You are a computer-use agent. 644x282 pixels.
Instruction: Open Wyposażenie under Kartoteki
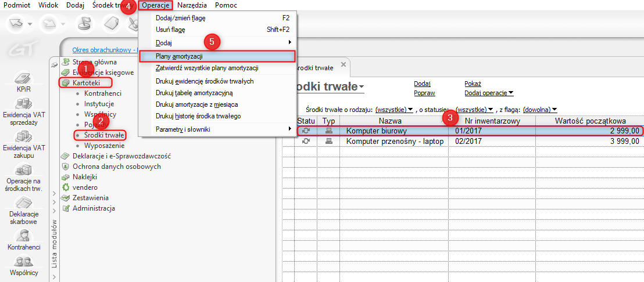104,146
